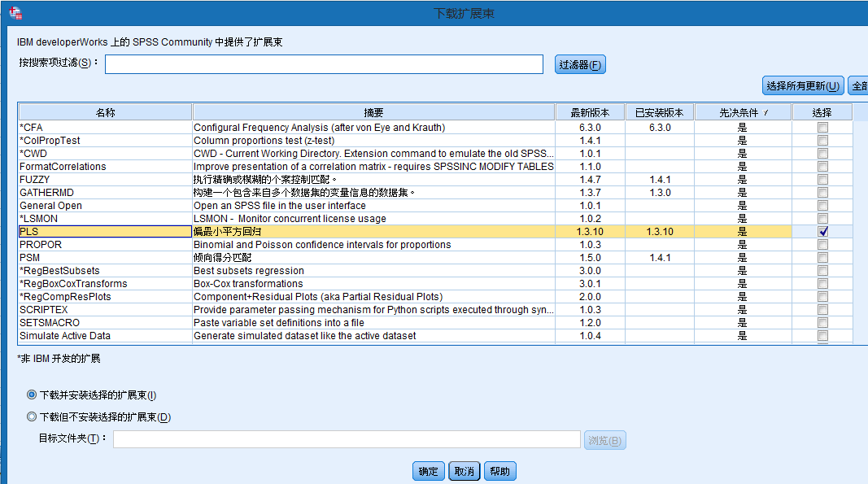Sort by the 最新版本 column header

click(590, 112)
